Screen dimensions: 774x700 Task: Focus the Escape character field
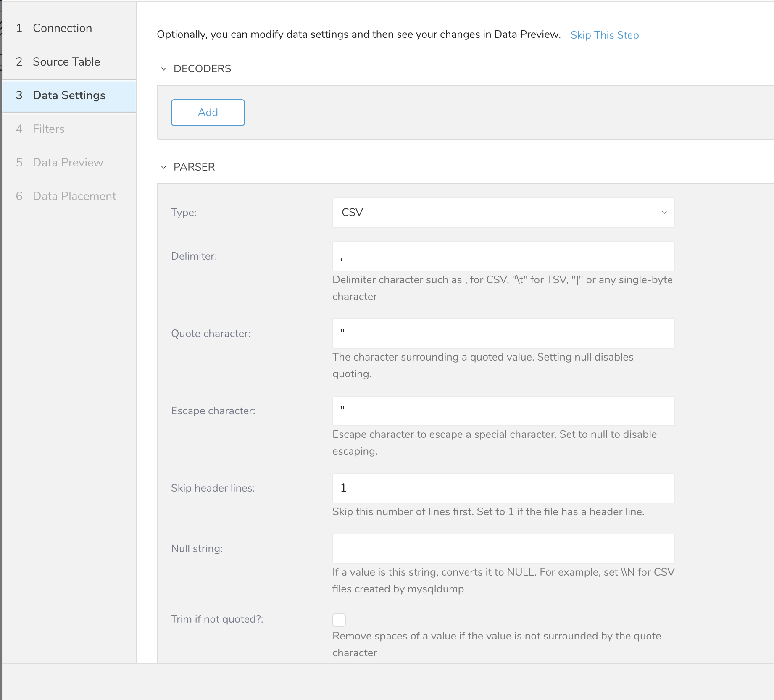click(503, 411)
